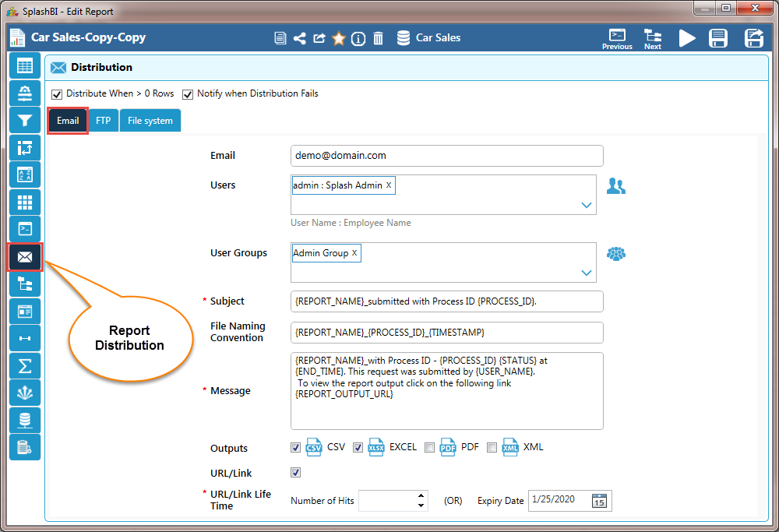Run the report with play icon

point(686,38)
